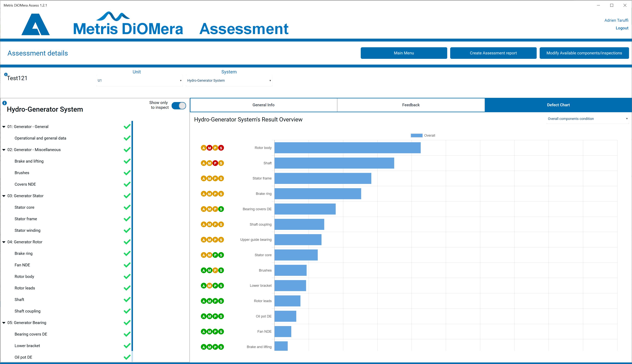Select Shaft coupling in the component tree
This screenshot has height=364, width=632.
coord(28,311)
